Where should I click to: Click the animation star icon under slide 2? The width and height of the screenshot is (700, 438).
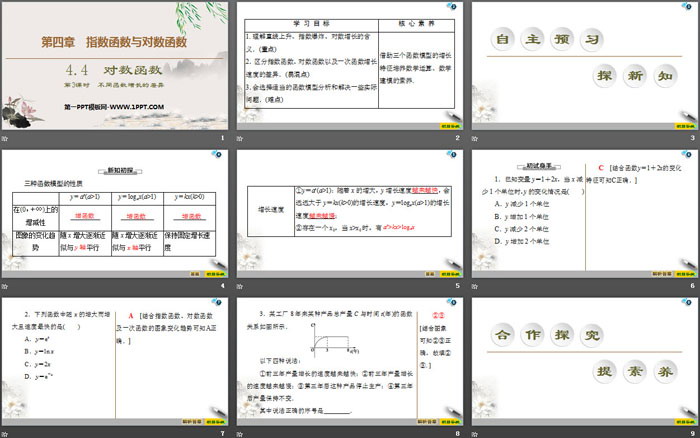pos(240,138)
